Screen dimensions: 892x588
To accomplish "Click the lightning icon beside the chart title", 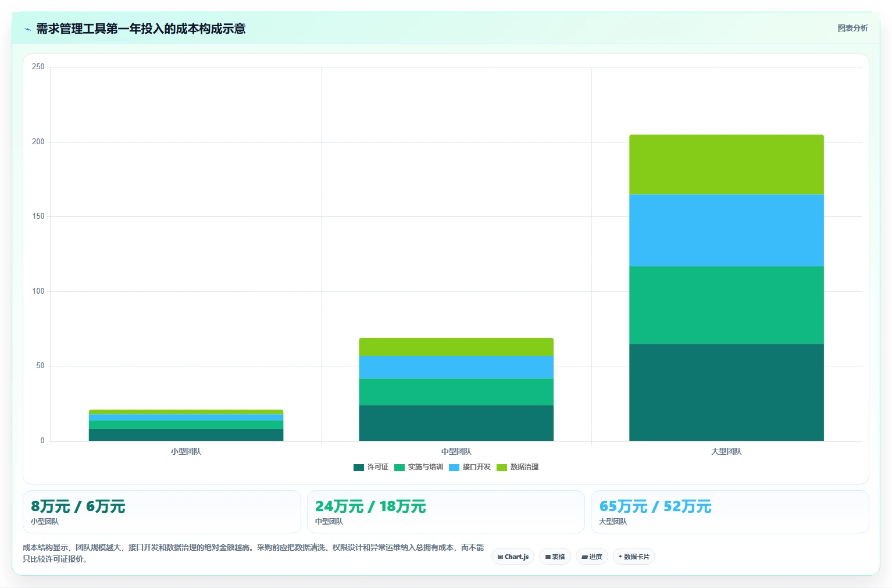I will tap(27, 29).
